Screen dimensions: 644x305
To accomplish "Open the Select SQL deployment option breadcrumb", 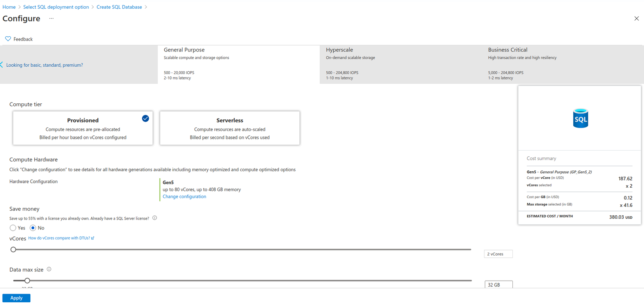I will click(56, 7).
